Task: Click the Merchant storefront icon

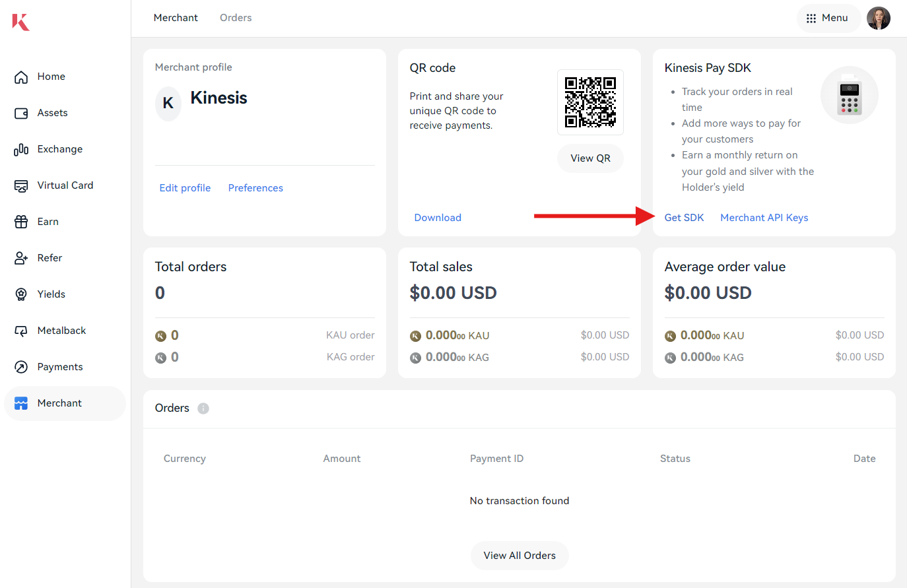Action: pyautogui.click(x=21, y=404)
